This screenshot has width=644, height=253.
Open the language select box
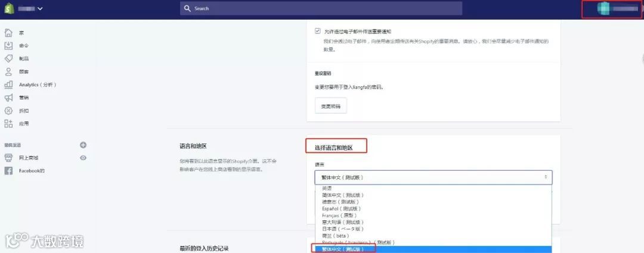click(x=434, y=177)
